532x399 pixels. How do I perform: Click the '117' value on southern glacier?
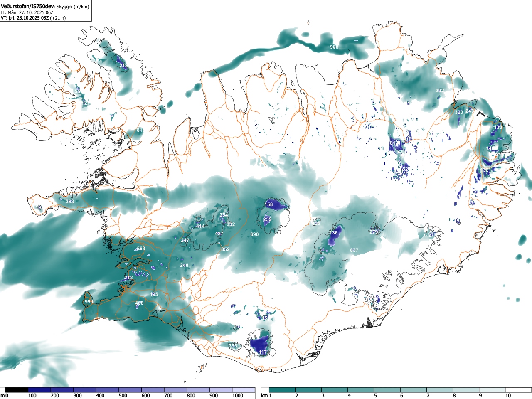tap(263, 352)
